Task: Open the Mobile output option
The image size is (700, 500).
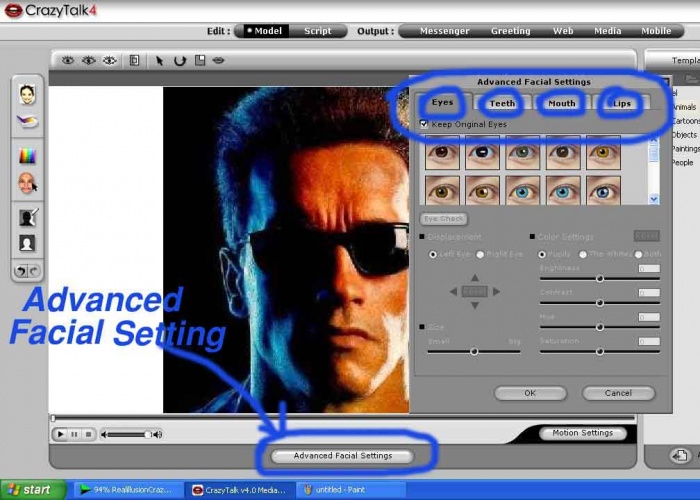Action: tap(656, 31)
